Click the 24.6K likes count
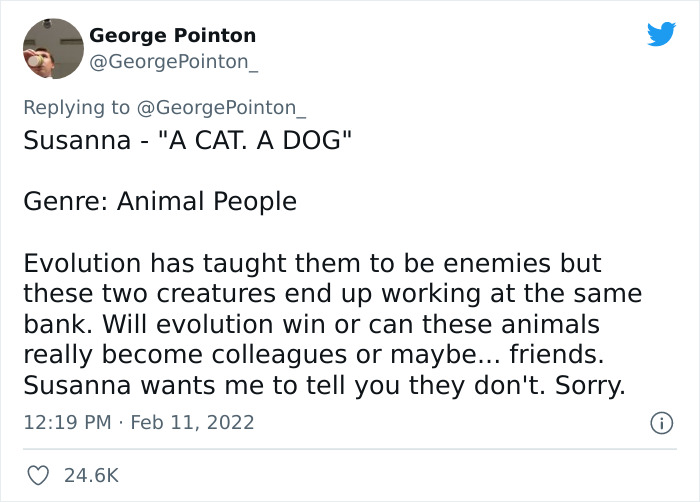 point(91,475)
